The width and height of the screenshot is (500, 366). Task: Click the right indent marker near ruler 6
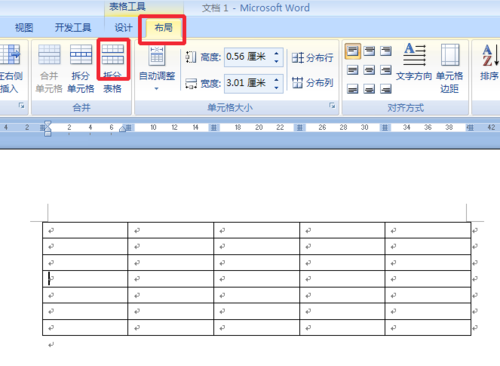[123, 129]
